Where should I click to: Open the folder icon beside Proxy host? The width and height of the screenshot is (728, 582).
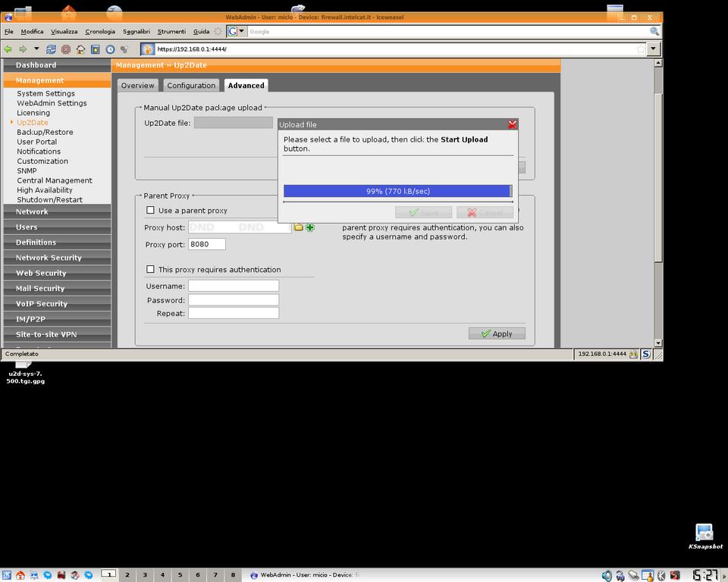(299, 227)
